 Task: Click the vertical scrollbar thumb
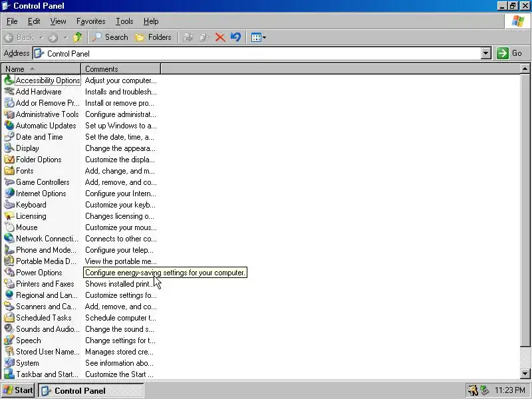pos(525,210)
